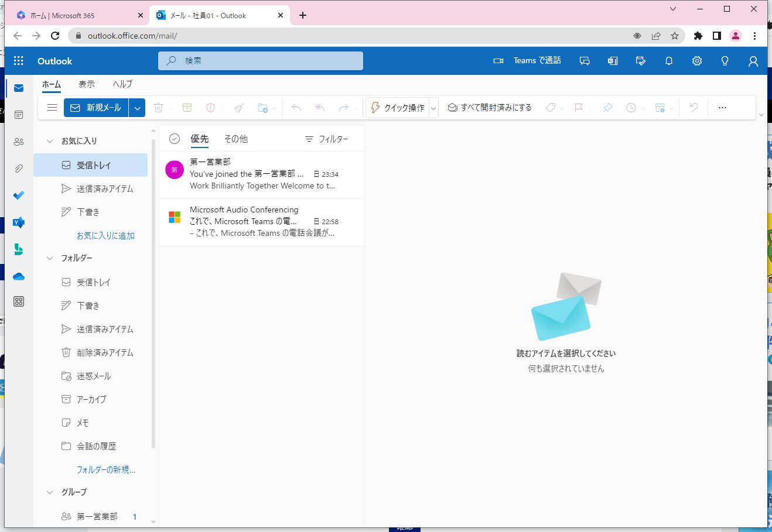Screen dimensions: 772x532
Task: Click the reply arrow icon in toolbar
Action: coord(296,108)
